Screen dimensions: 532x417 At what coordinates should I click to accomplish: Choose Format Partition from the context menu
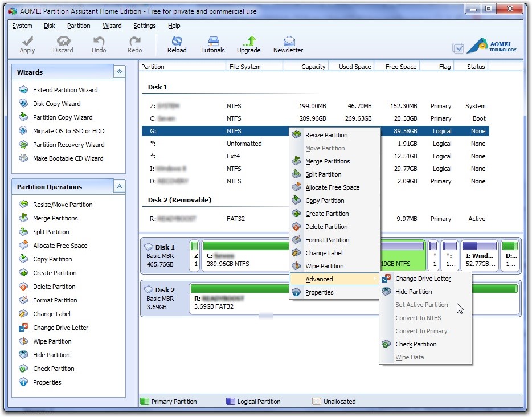click(x=327, y=240)
